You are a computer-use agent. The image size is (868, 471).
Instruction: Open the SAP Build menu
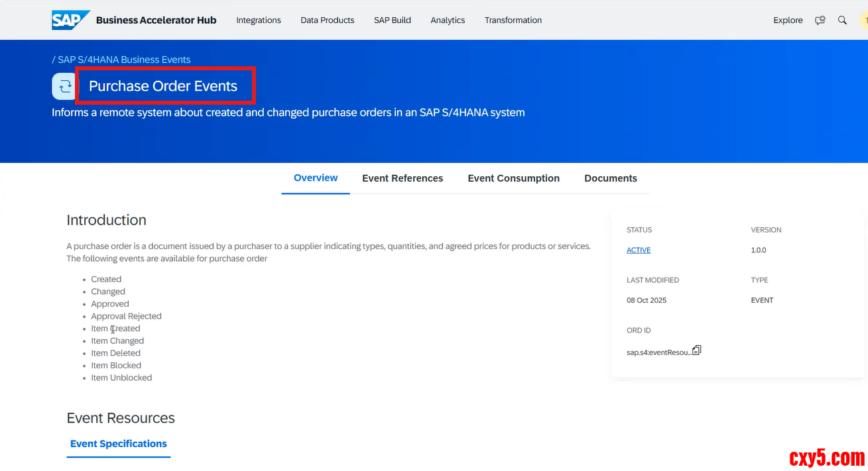click(x=393, y=21)
